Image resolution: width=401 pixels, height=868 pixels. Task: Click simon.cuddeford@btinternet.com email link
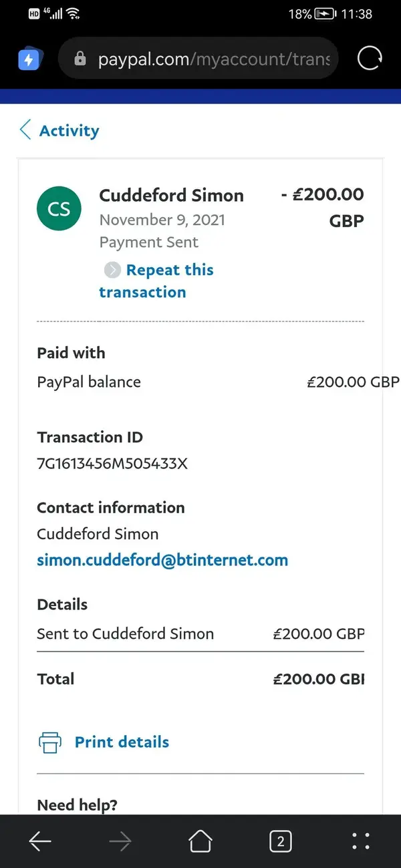(x=162, y=560)
